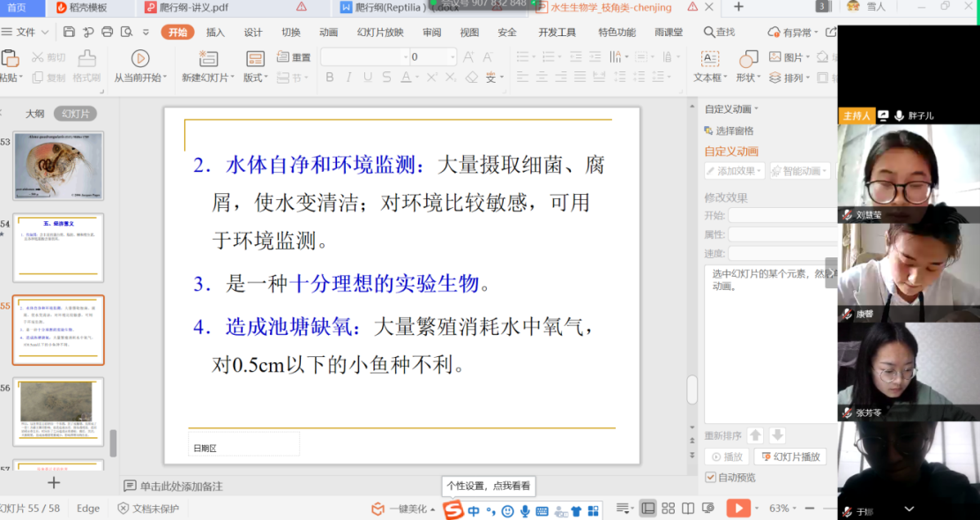Toggle bold formatting button
This screenshot has height=520, width=980.
click(329, 78)
